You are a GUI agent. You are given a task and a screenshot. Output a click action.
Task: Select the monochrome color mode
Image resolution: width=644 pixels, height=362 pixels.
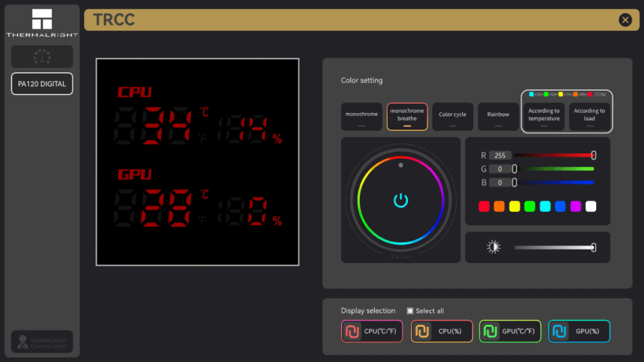[362, 117]
